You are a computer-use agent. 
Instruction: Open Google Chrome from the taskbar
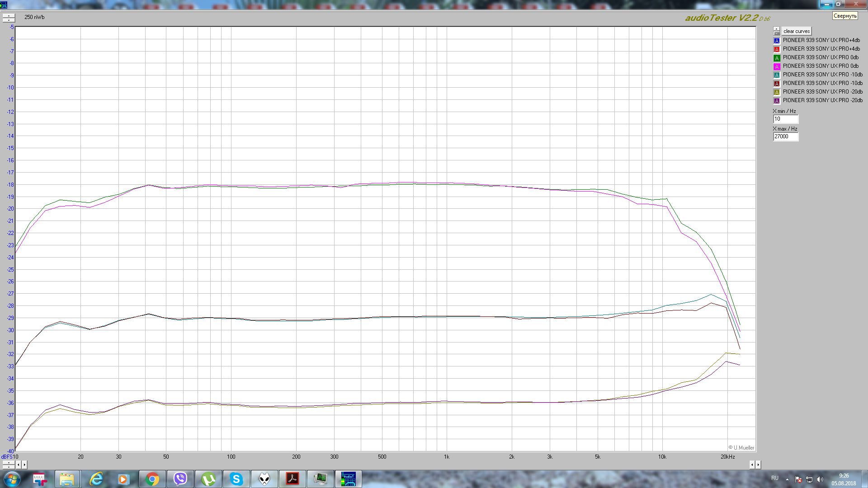click(152, 479)
